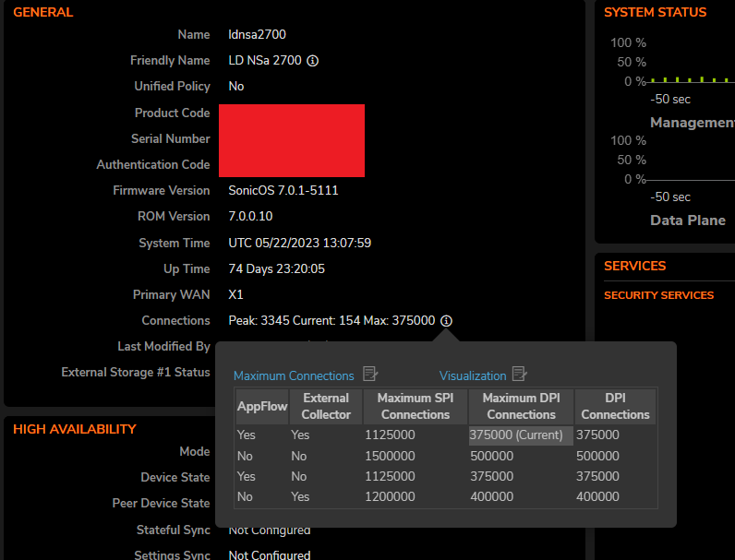Click the SERVICES panel heading
This screenshot has width=735, height=560.
(634, 266)
